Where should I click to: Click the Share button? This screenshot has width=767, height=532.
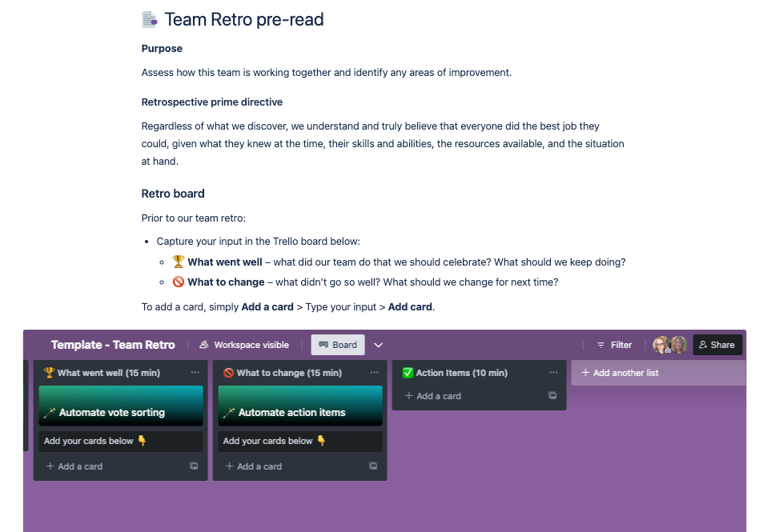tap(717, 345)
